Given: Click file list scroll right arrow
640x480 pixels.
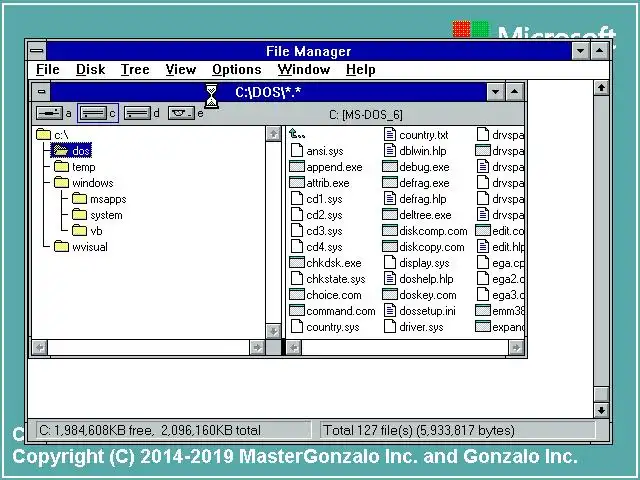Looking at the screenshot, I should [x=516, y=347].
